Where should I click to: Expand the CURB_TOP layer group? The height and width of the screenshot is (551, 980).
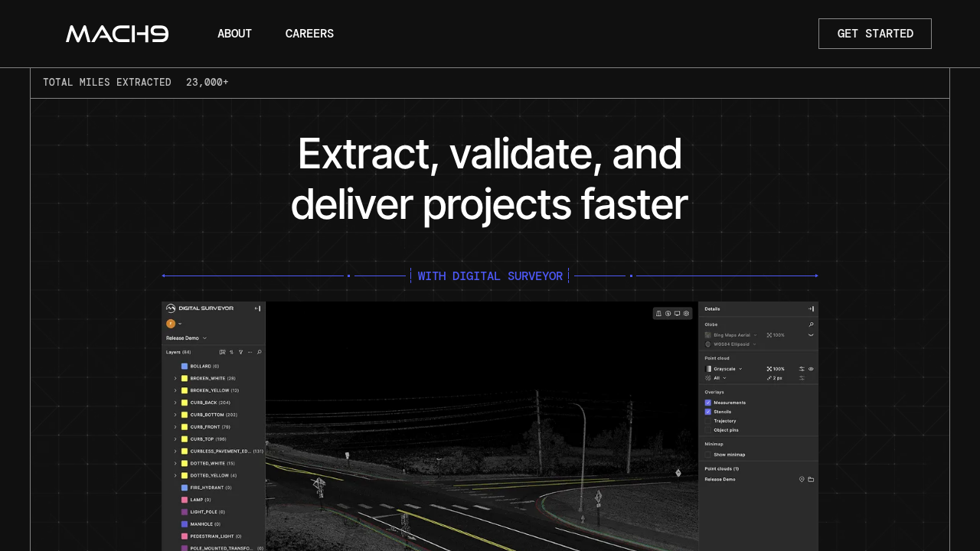coord(175,439)
